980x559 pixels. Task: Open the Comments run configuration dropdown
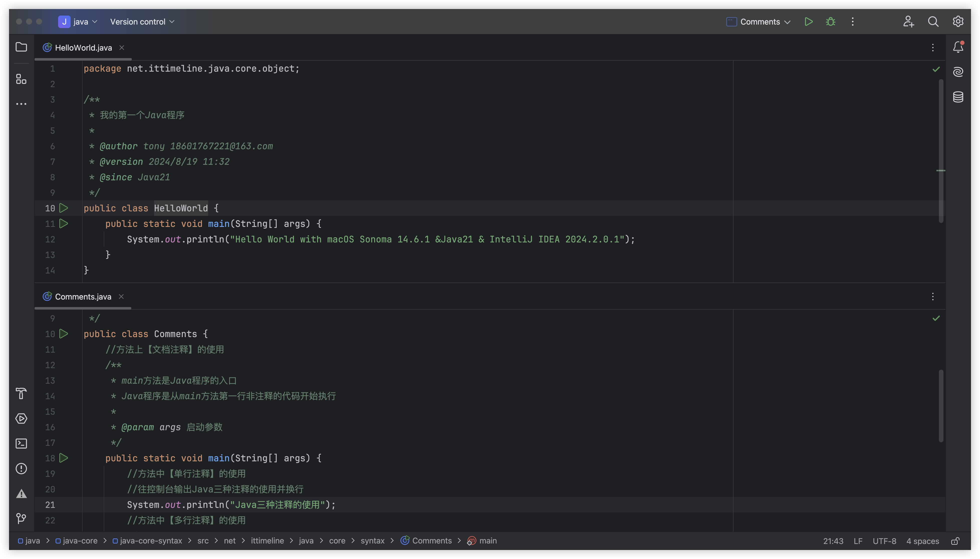coord(759,22)
